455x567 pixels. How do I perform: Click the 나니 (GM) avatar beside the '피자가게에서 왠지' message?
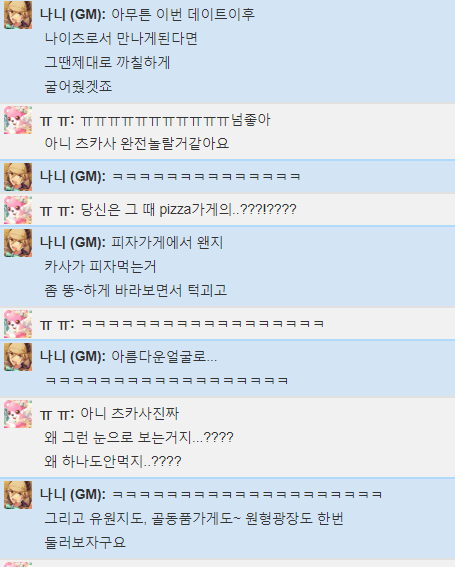(18, 243)
